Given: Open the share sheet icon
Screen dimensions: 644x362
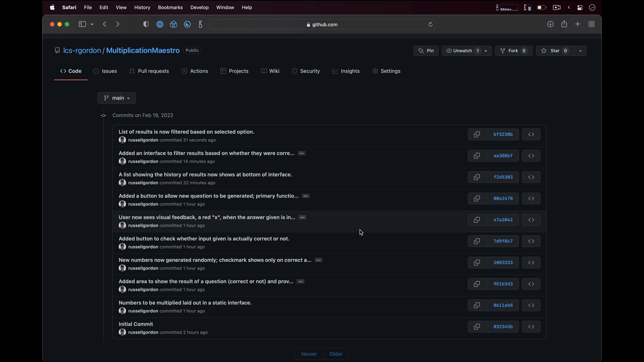Looking at the screenshot, I should (564, 24).
